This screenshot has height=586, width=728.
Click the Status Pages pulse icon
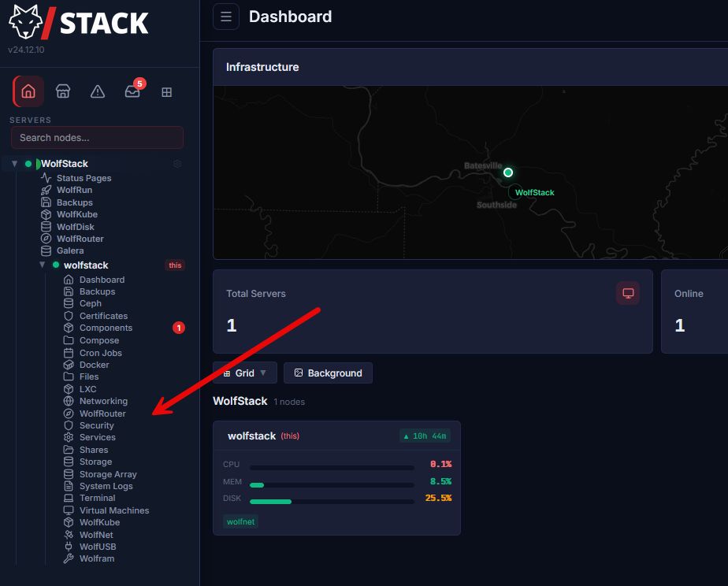pos(46,178)
